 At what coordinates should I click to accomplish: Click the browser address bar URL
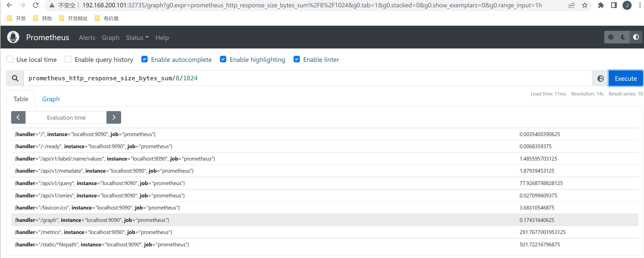click(312, 5)
